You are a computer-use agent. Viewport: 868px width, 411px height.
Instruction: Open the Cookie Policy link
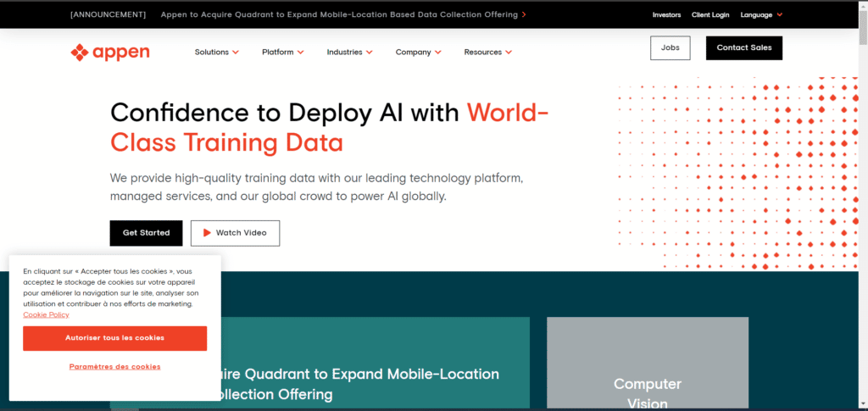[x=46, y=314]
